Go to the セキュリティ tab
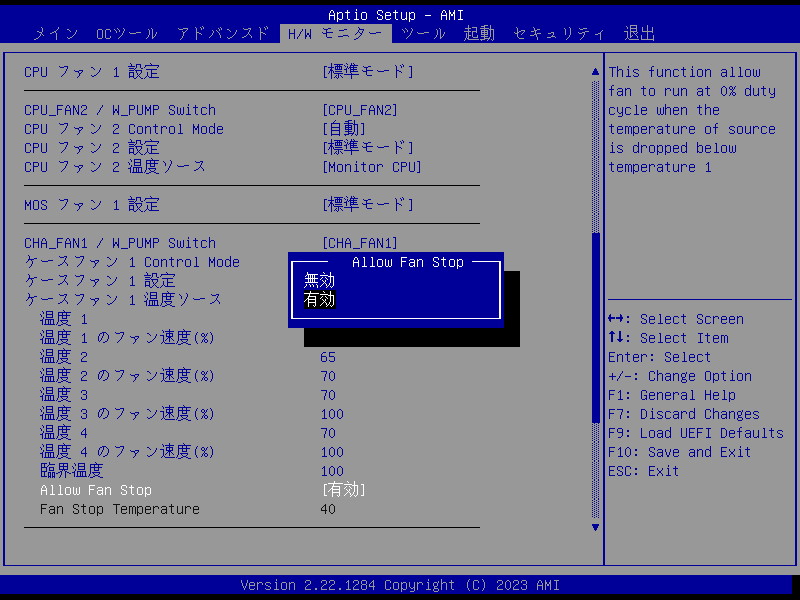The height and width of the screenshot is (600, 800). click(559, 34)
